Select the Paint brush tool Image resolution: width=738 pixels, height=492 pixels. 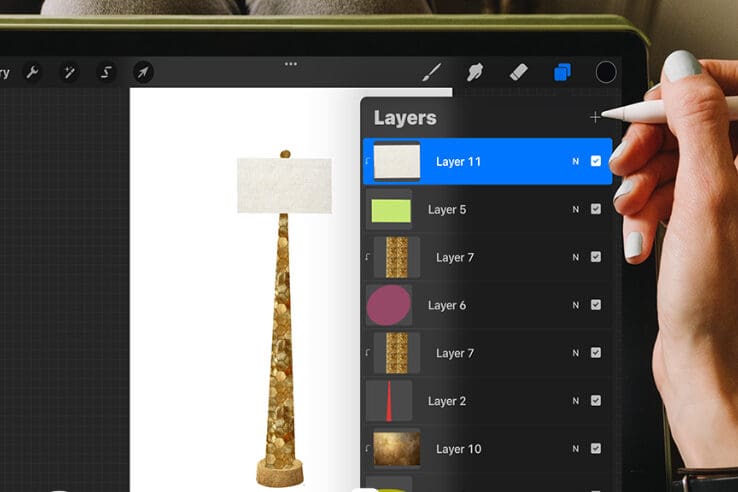[x=432, y=73]
